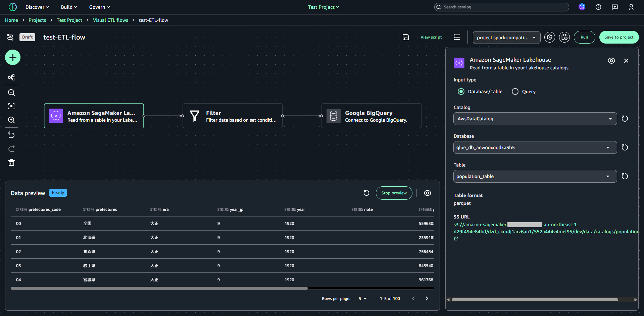The width and height of the screenshot is (644, 316).
Task: Click the test-ETL-flow title
Action: (64, 37)
